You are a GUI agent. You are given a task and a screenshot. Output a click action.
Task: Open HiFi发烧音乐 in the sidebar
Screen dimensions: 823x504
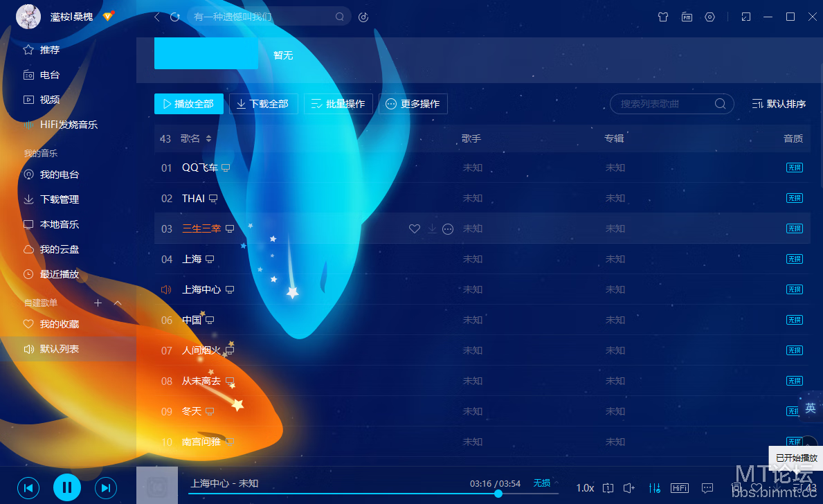click(69, 125)
